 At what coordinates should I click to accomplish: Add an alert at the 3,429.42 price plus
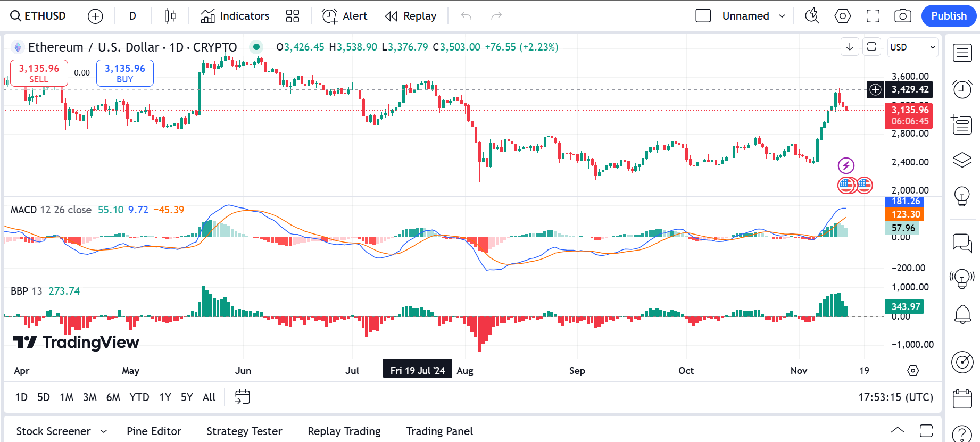click(875, 89)
